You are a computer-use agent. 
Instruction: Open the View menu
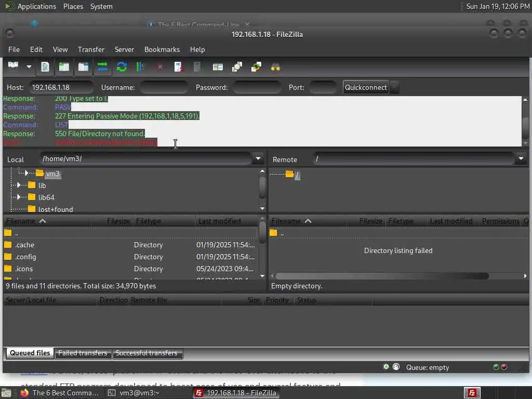point(60,49)
